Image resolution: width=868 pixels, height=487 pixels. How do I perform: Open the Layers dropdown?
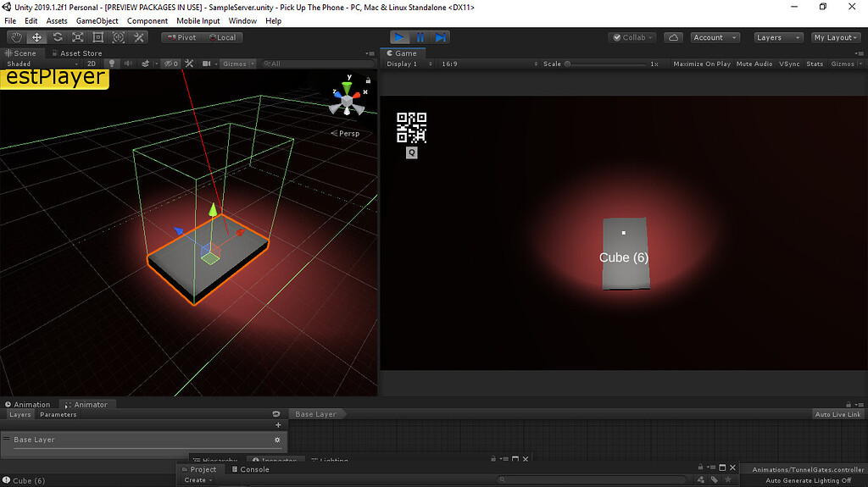777,37
